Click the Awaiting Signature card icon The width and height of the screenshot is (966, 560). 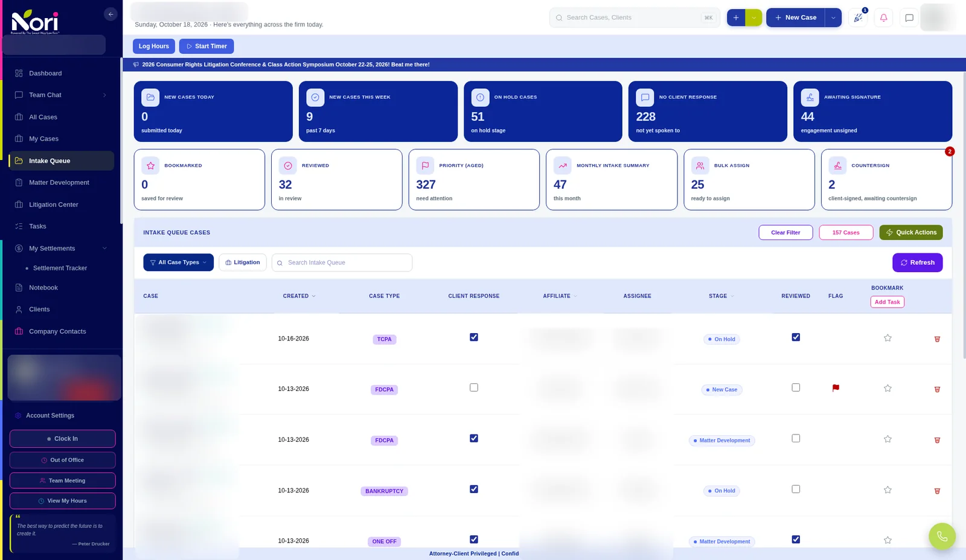pos(810,97)
